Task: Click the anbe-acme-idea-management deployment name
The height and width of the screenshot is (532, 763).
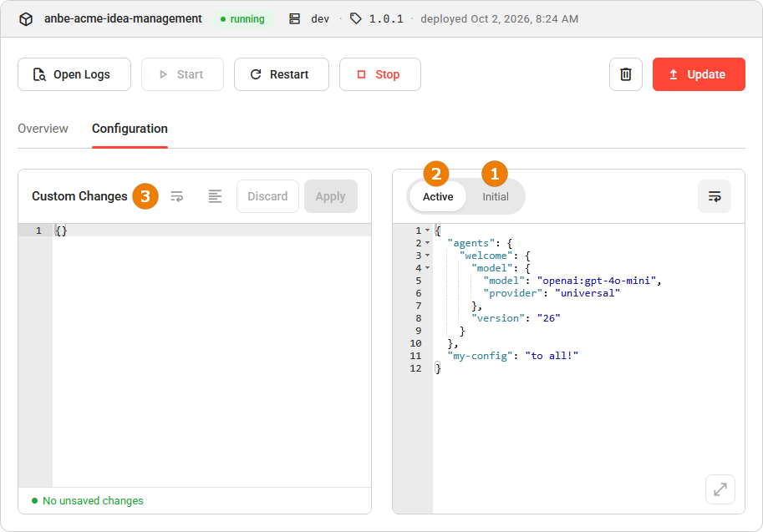Action: [123, 18]
